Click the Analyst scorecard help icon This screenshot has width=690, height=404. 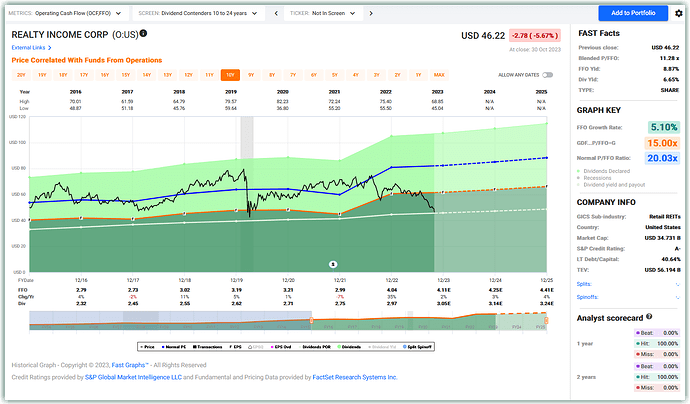649,316
